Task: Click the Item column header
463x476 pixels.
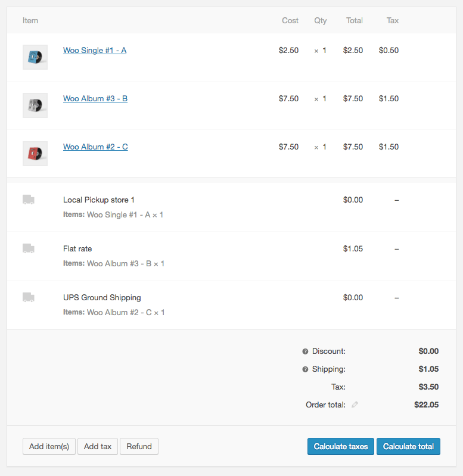Action: click(x=30, y=20)
